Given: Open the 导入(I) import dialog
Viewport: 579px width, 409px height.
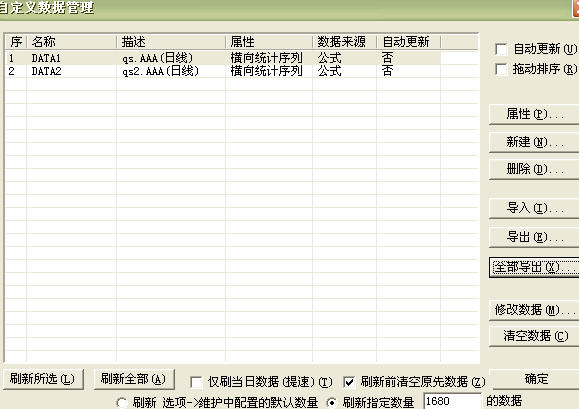Looking at the screenshot, I should (x=534, y=209).
